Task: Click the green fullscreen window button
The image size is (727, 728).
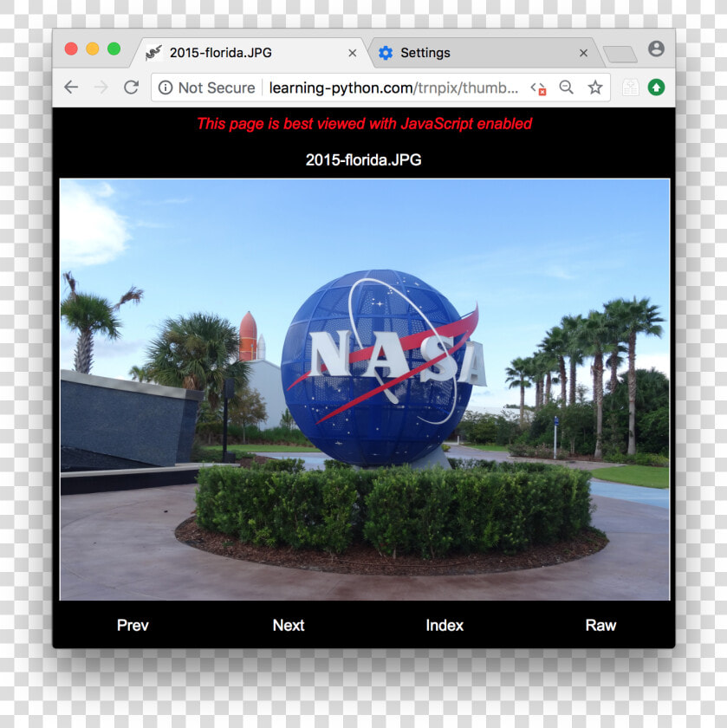Action: tap(114, 49)
